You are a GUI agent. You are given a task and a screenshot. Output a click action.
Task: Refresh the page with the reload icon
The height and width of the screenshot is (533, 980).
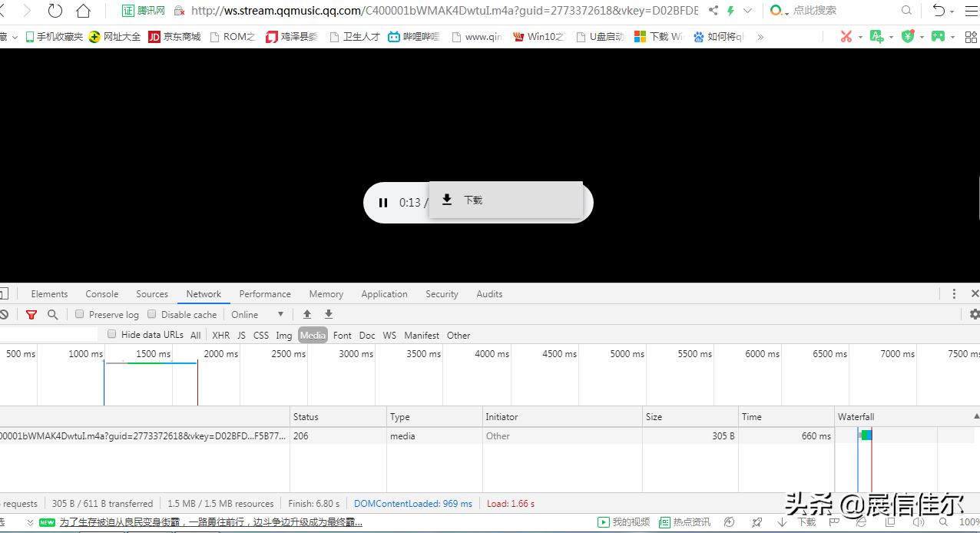pyautogui.click(x=55, y=11)
